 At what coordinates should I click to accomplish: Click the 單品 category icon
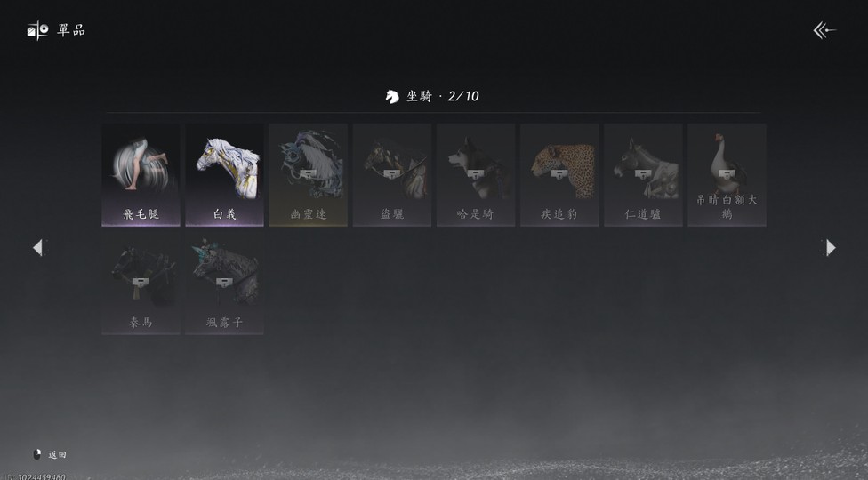point(38,30)
